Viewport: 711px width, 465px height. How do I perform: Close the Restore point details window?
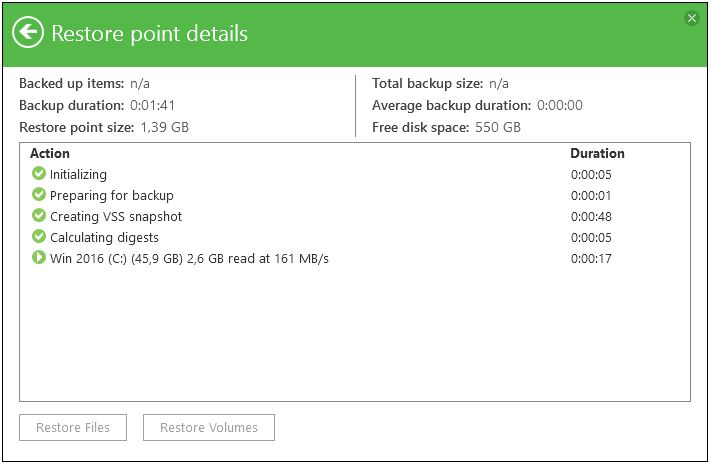click(692, 18)
